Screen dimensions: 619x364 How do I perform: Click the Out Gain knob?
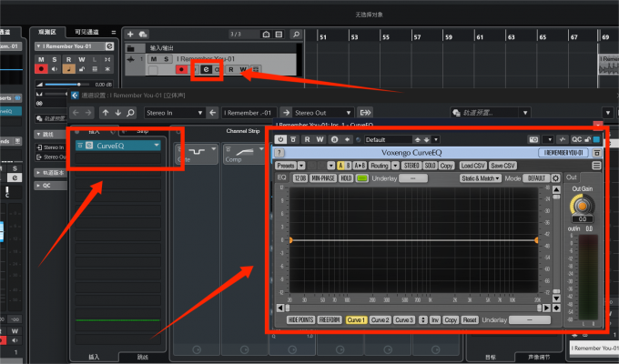[583, 206]
